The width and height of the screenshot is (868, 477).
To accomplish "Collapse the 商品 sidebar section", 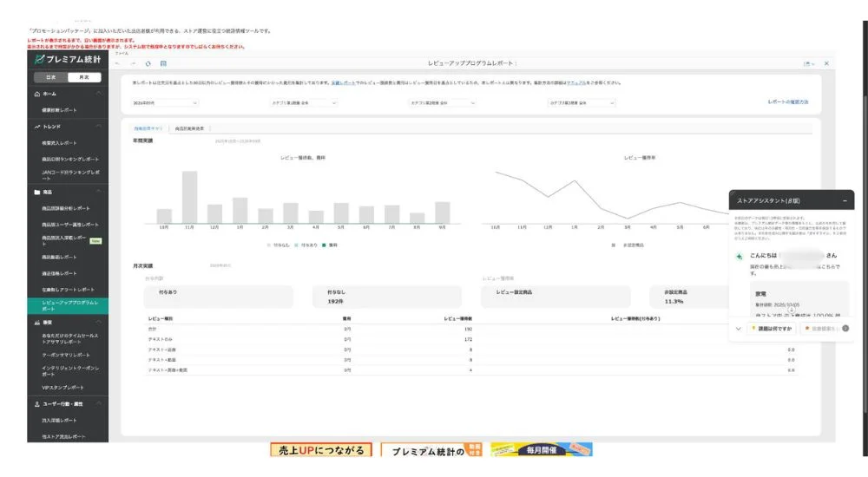I will (99, 192).
